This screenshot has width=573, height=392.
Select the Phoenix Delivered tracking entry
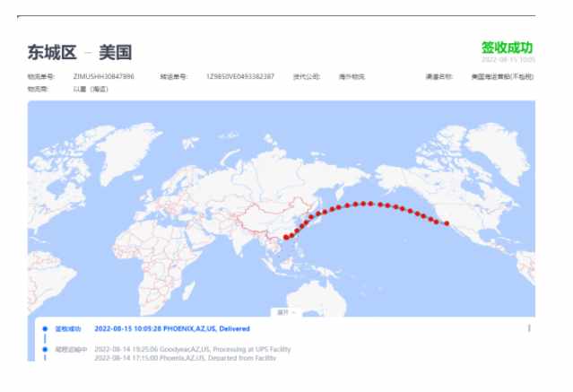click(x=172, y=328)
